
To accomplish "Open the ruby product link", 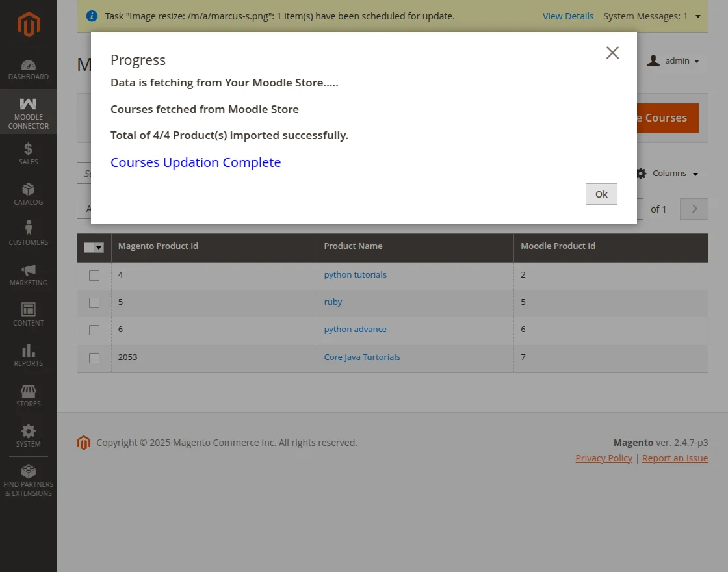I will pos(333,302).
